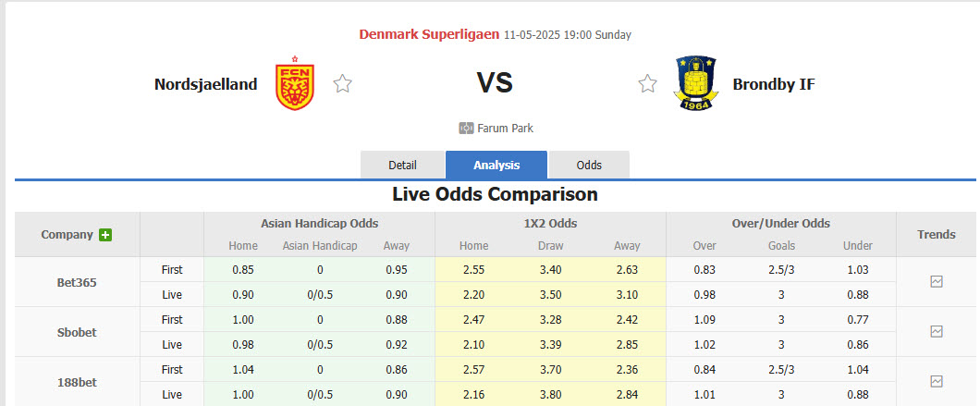The height and width of the screenshot is (406, 980).
Task: Click the stadium icon next to Farum Park
Action: coord(466,129)
